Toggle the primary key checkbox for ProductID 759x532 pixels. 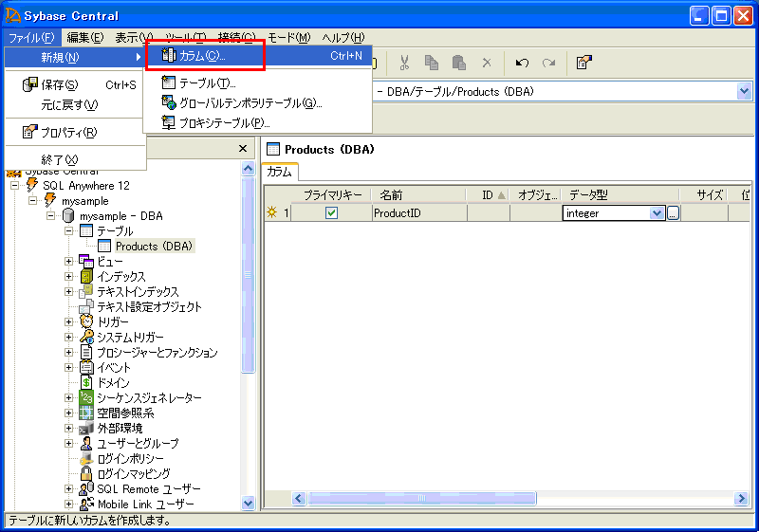click(331, 213)
